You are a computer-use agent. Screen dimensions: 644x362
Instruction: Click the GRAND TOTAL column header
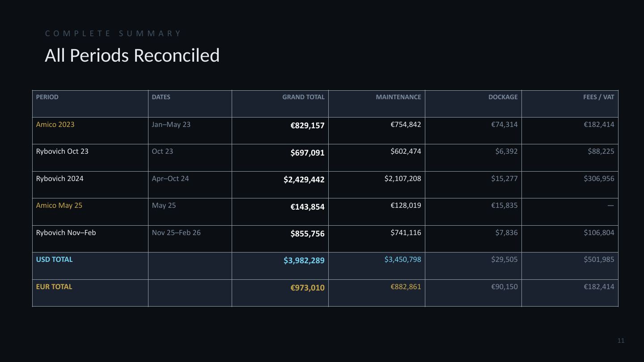click(280, 104)
